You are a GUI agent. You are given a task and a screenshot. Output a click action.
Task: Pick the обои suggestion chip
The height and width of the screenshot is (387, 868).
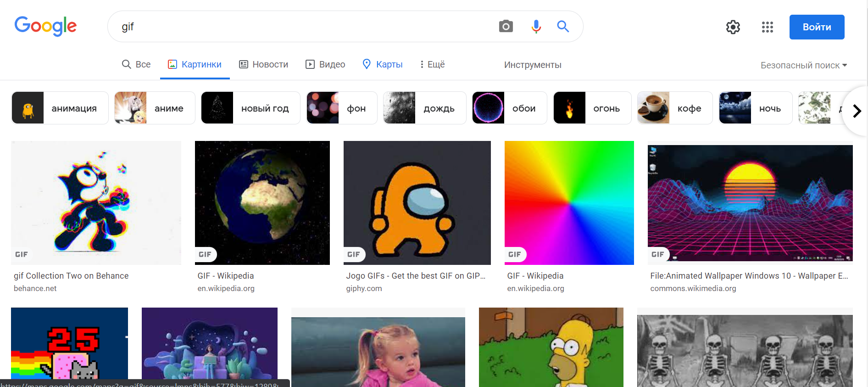click(510, 108)
